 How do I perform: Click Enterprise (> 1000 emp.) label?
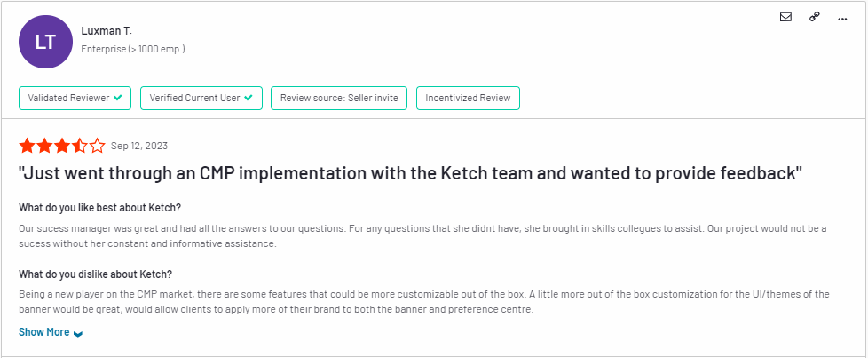point(133,49)
